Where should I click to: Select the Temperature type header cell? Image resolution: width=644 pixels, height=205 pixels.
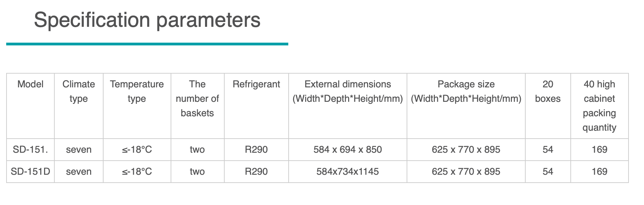point(137,91)
